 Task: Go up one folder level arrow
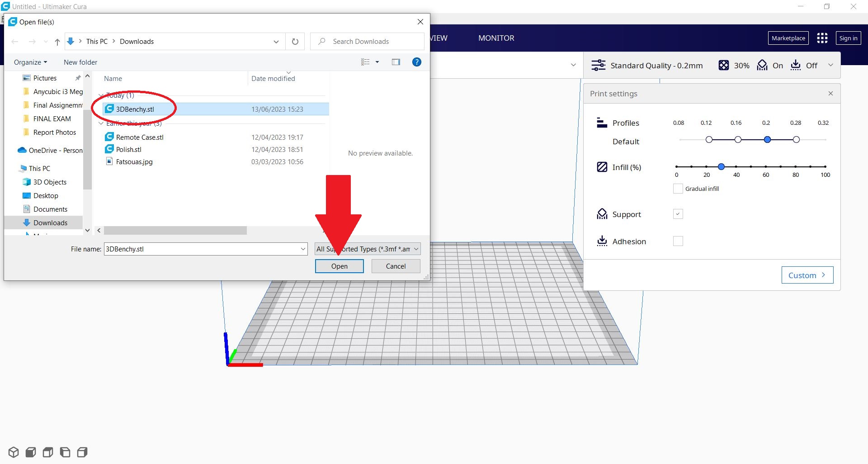tap(57, 42)
